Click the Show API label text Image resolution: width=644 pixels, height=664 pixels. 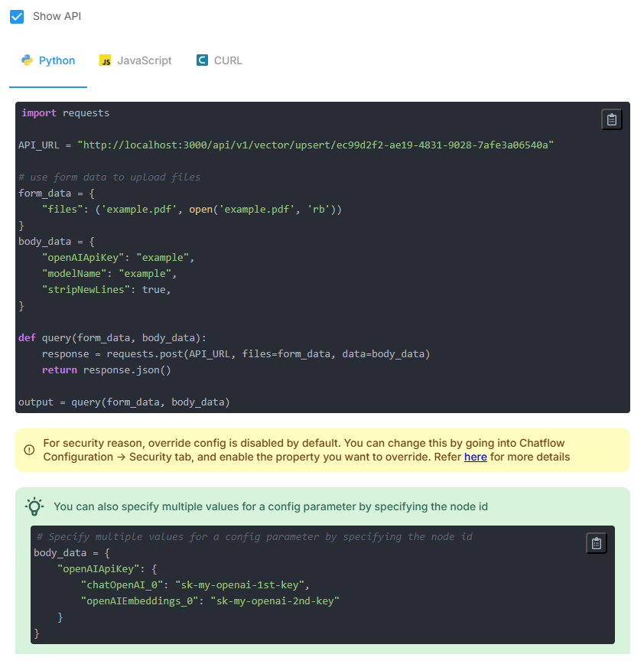[x=57, y=17]
